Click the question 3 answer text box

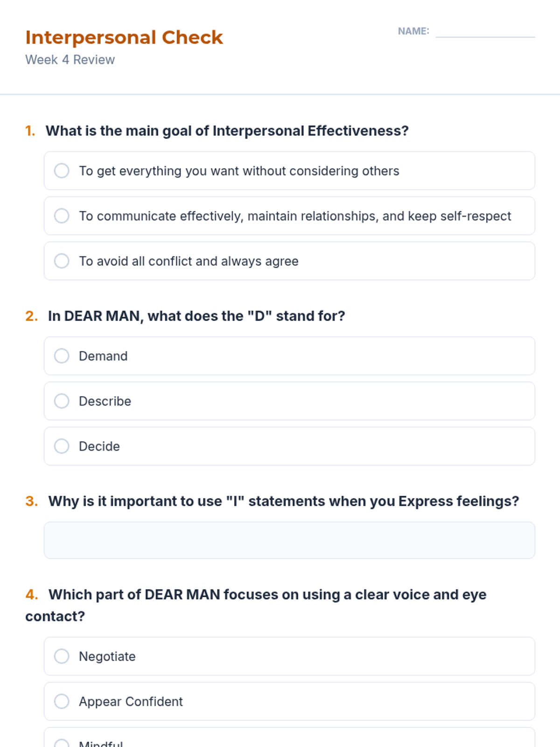[x=289, y=540]
